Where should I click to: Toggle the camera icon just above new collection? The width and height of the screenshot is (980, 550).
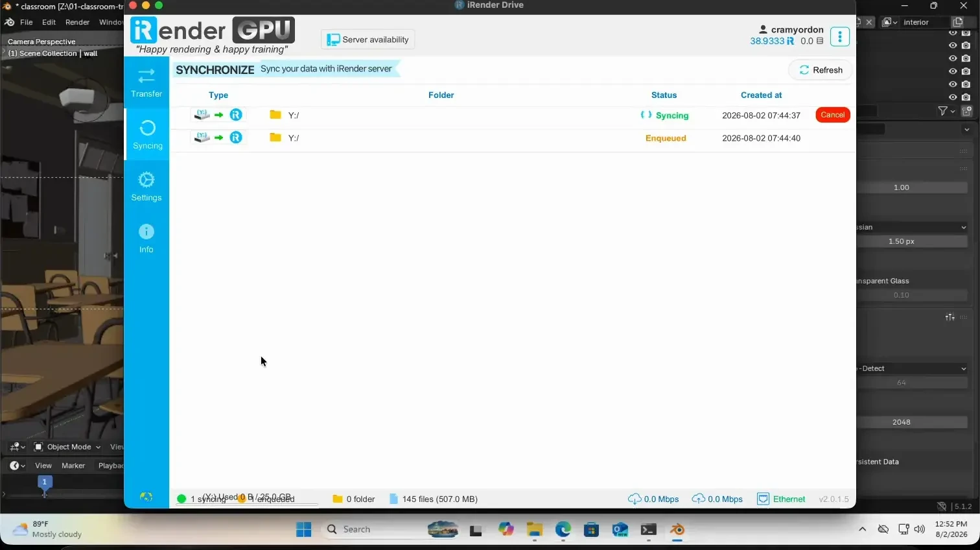(x=966, y=97)
